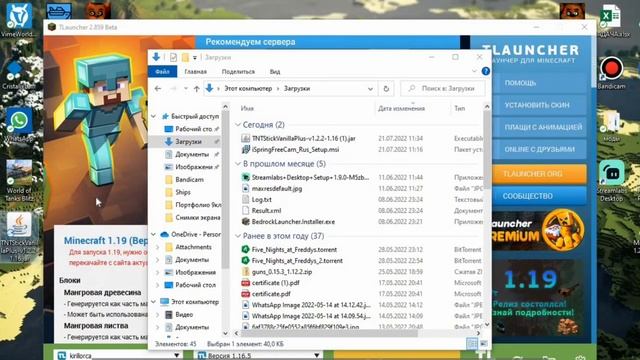Screen dimensions: 640x360
Task: Switch to the Главная ribbon tab
Action: click(x=196, y=71)
